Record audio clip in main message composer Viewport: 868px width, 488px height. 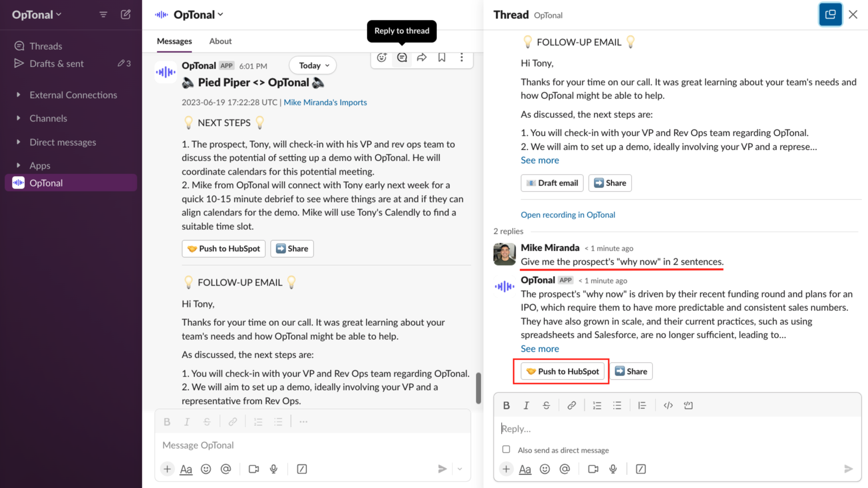pyautogui.click(x=274, y=469)
